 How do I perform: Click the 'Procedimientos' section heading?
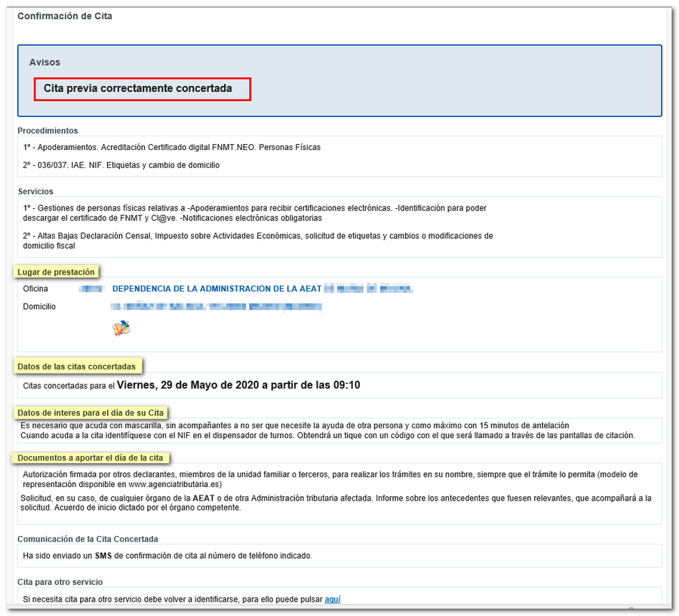click(48, 130)
